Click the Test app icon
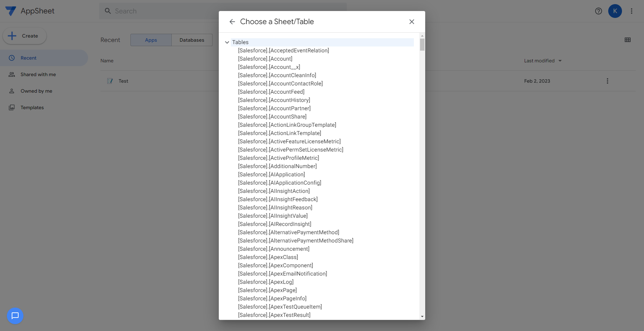The width and height of the screenshot is (644, 331). [110, 81]
